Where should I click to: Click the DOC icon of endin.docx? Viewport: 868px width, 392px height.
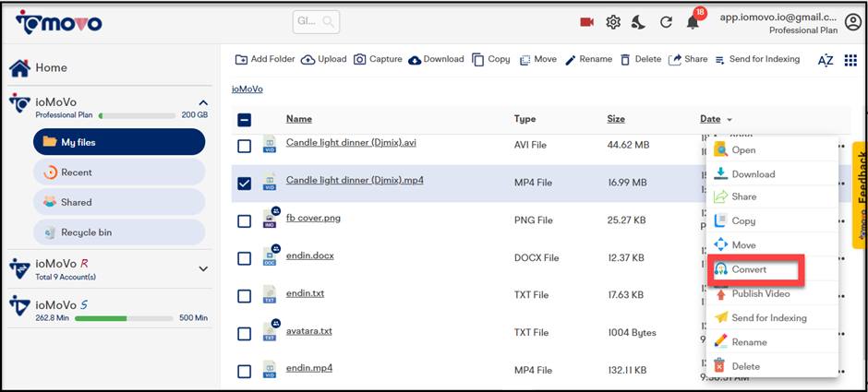[271, 256]
